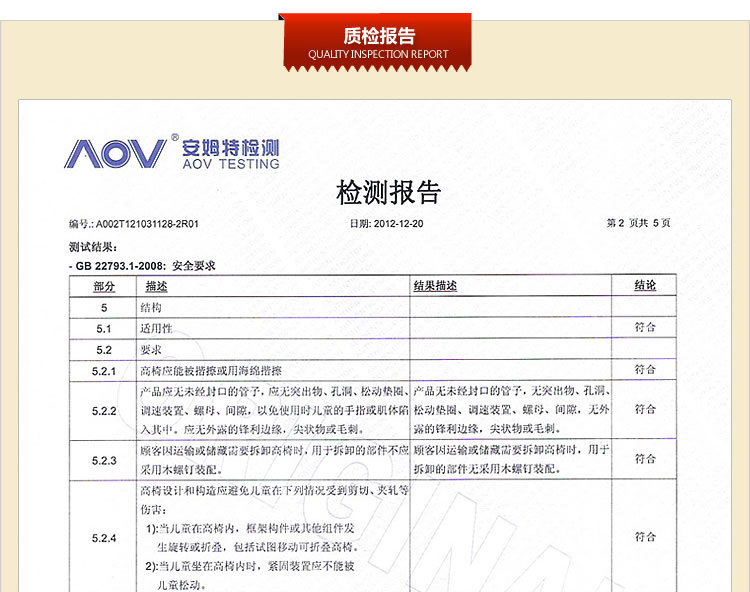
Task: Click the 描述 column header
Action: pos(156,286)
